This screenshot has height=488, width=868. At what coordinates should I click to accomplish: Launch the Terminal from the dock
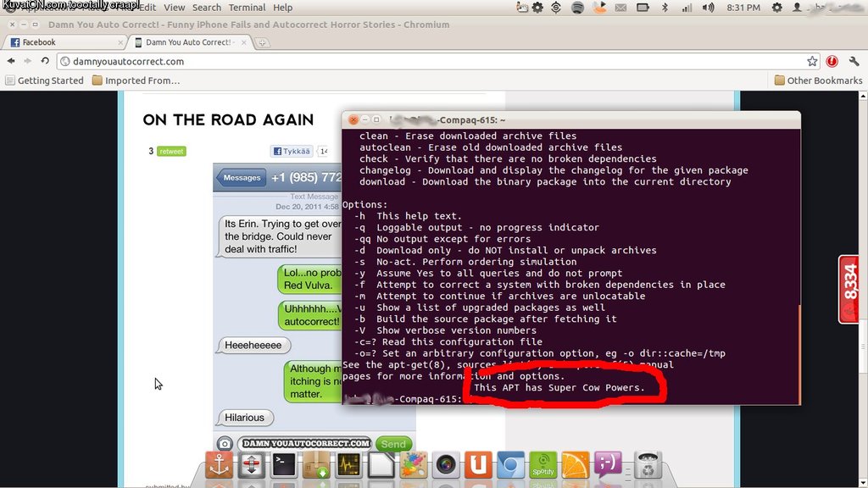[284, 465]
